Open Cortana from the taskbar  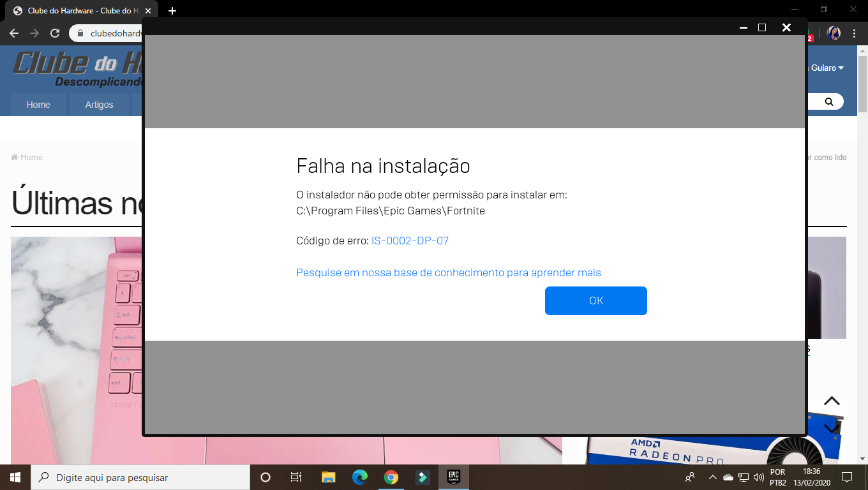[x=266, y=477]
